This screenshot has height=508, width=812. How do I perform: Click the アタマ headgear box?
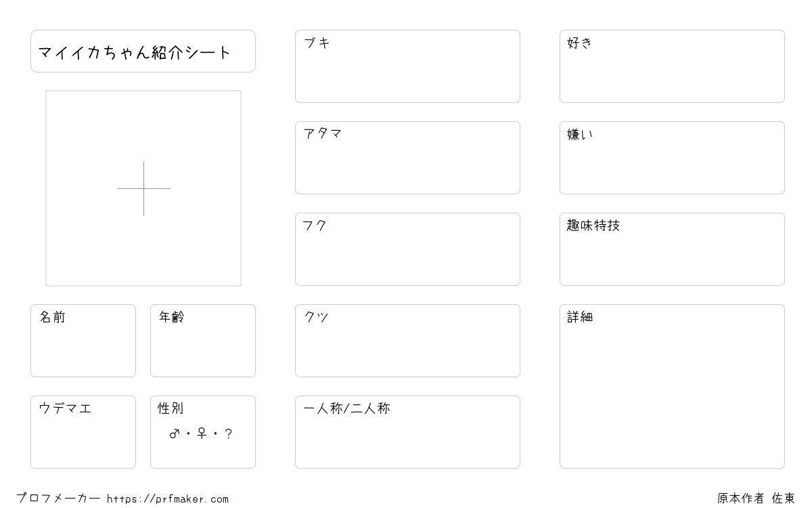407,158
